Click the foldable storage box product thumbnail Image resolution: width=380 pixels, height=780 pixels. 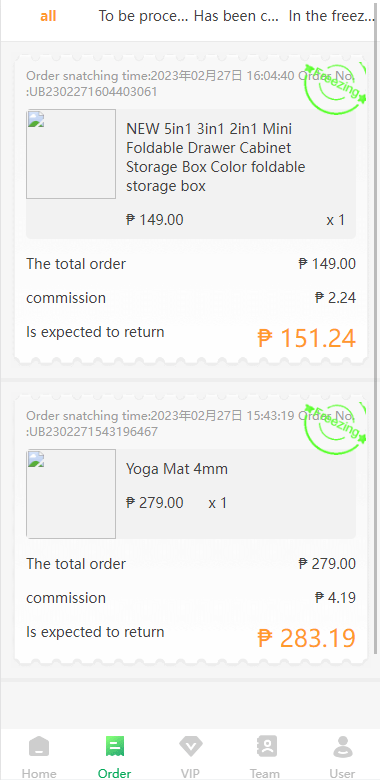pyautogui.click(x=71, y=154)
